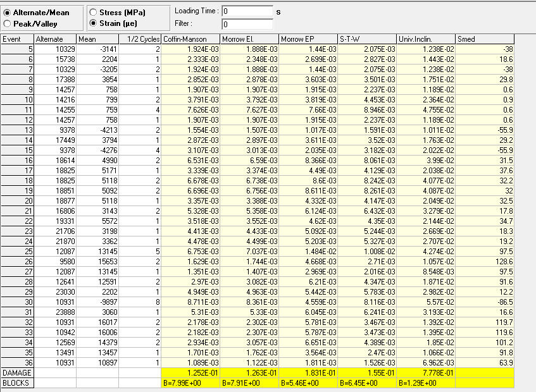Select event row number 36
The height and width of the screenshot is (392, 536).
click(x=17, y=364)
